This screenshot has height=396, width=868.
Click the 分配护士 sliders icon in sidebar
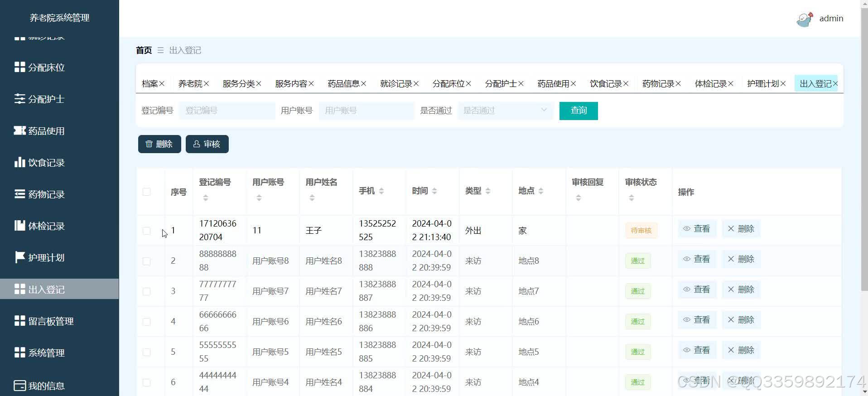coord(19,99)
